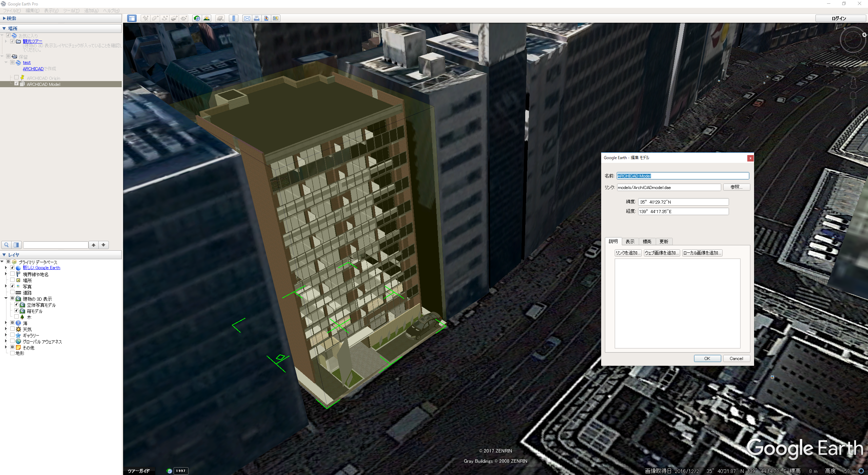868x475 pixels.
Task: Collapse the プライマリ データベース tree
Action: [2, 262]
